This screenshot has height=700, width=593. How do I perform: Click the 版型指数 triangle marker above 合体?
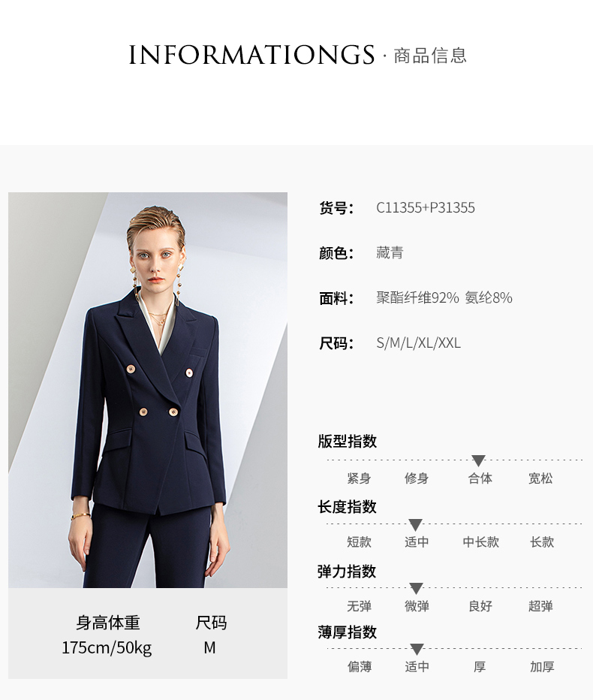click(478, 460)
